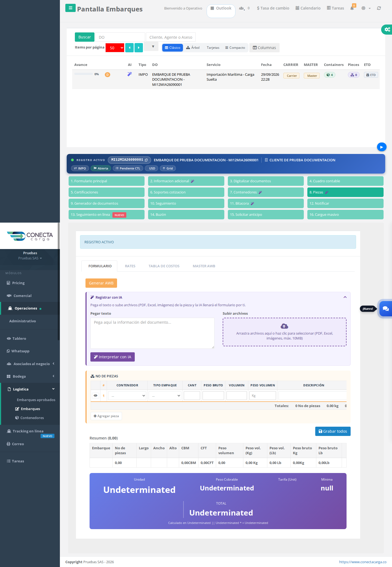Click the 0% Avance progress bar
The height and width of the screenshot is (567, 392).
point(84,74)
